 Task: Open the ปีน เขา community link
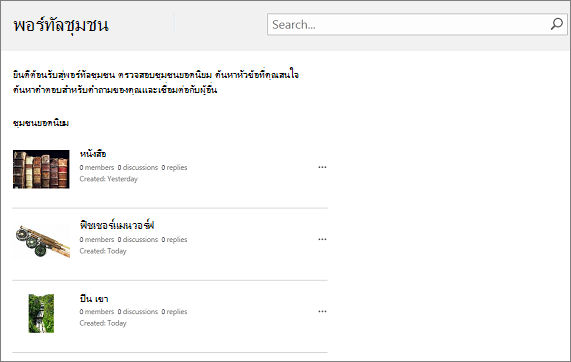(94, 299)
